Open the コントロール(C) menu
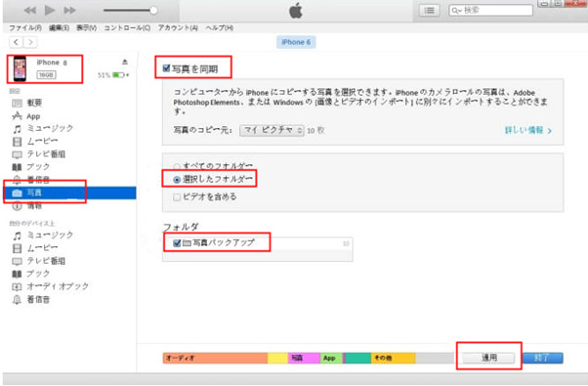The height and width of the screenshot is (386, 588). click(127, 28)
